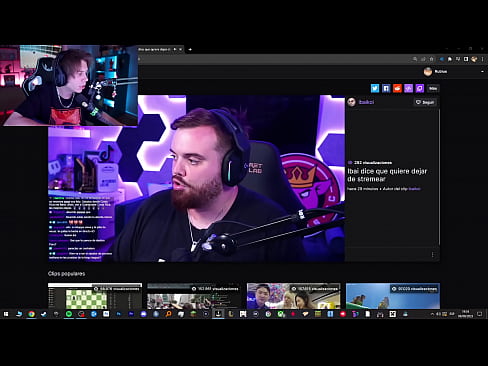Open Spotify from the Windows taskbar
Screen dimensions: 488x366
point(69,314)
